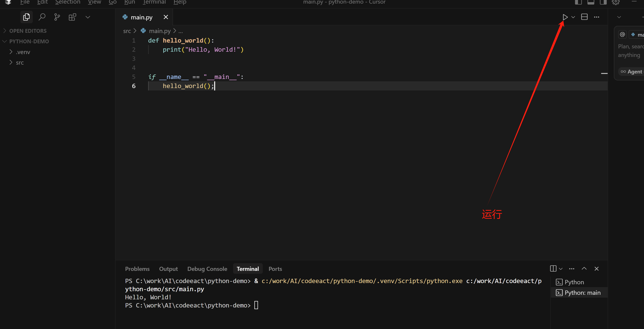Image resolution: width=644 pixels, height=329 pixels.
Task: Click the split editor icon
Action: click(x=584, y=17)
